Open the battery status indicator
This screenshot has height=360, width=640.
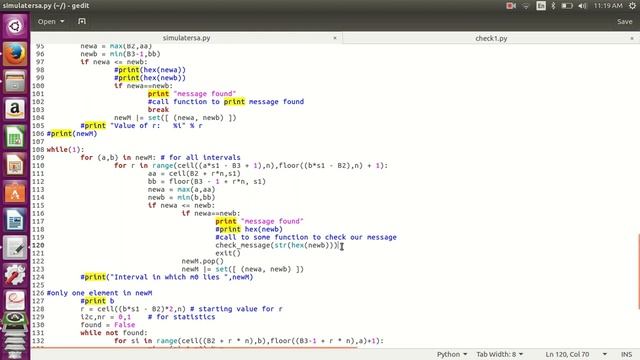(x=567, y=6)
